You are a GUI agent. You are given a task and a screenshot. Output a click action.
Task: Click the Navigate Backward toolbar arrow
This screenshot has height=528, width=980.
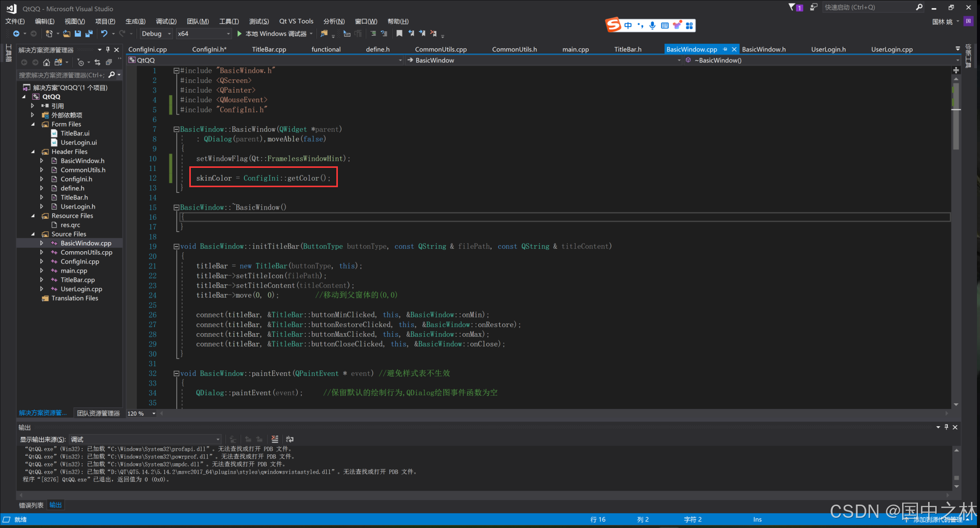pyautogui.click(x=16, y=34)
